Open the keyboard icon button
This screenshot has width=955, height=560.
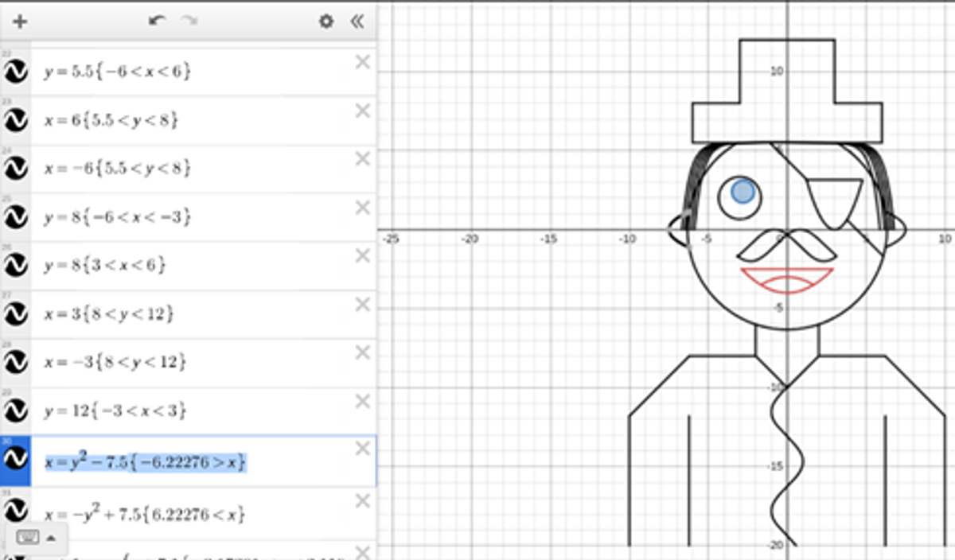click(x=28, y=538)
